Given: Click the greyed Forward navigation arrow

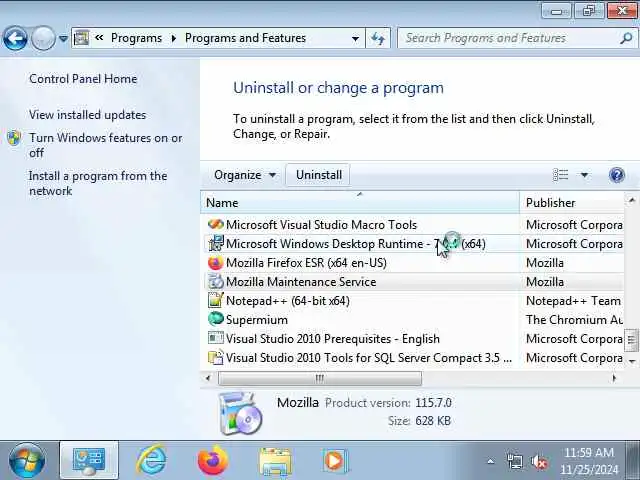Looking at the screenshot, I should (x=43, y=38).
